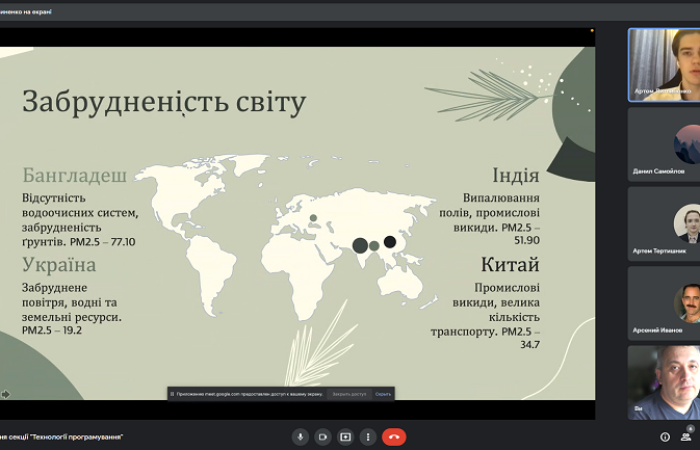This screenshot has width=700, height=450.
Task: Mute the microphone in meeting controls
Action: [x=299, y=437]
